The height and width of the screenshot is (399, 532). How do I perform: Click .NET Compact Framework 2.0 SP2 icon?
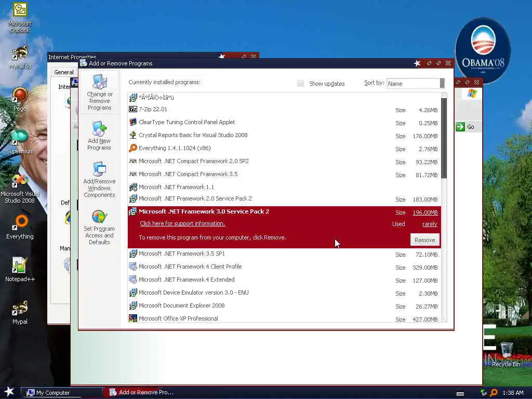point(133,161)
